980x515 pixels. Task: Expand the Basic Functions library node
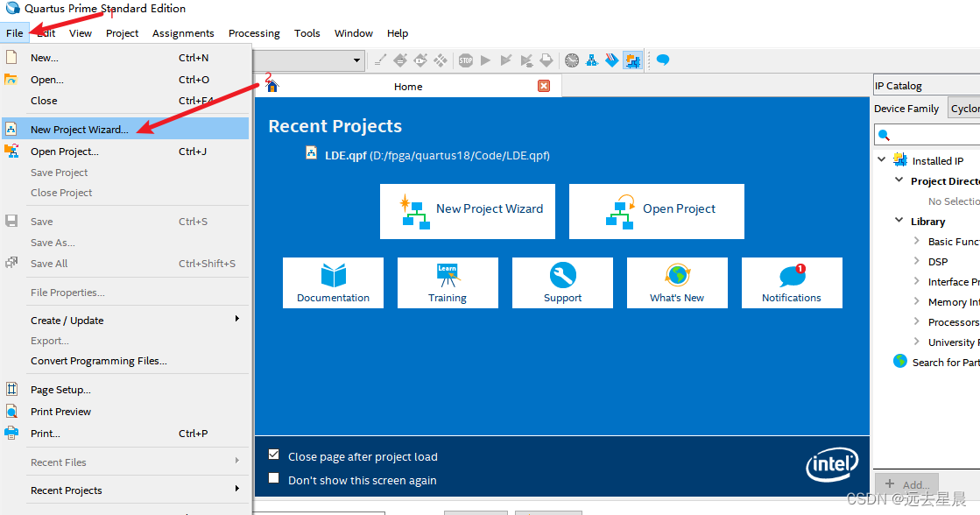pyautogui.click(x=916, y=241)
